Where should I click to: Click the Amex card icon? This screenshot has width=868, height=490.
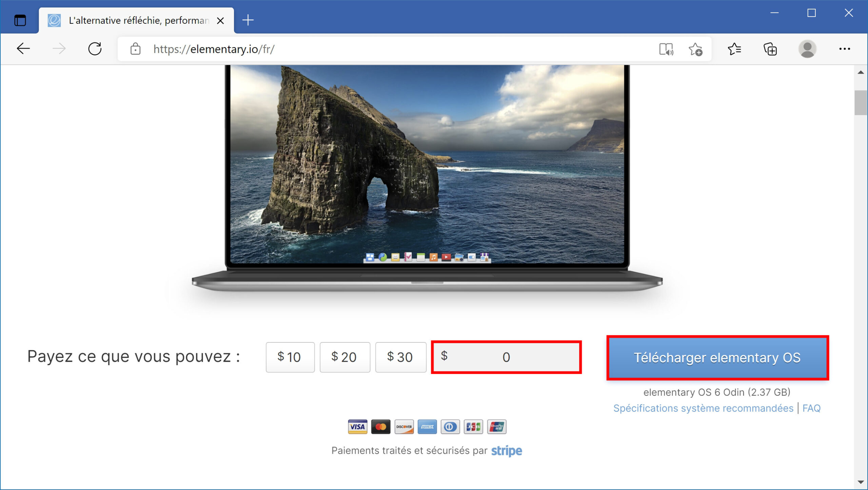(427, 427)
